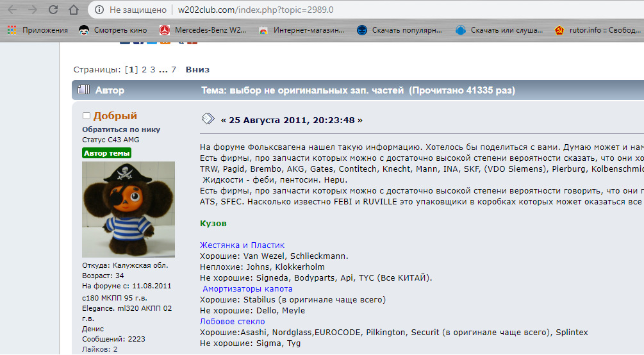
Task: Open Скачать популярн... bookmark
Action: click(399, 30)
